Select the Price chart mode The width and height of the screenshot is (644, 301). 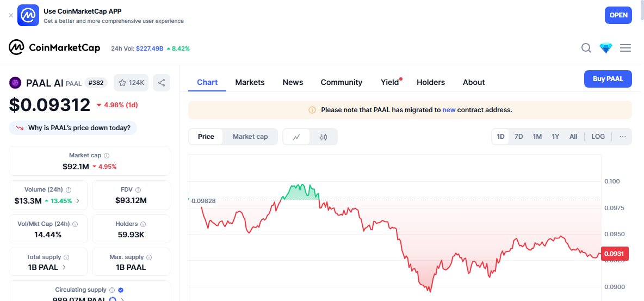(x=206, y=137)
